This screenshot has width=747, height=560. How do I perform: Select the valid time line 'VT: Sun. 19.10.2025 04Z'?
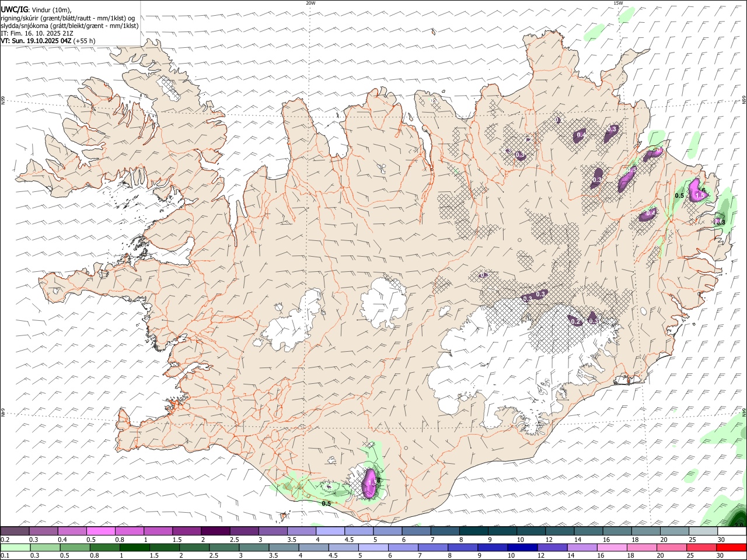click(36, 41)
